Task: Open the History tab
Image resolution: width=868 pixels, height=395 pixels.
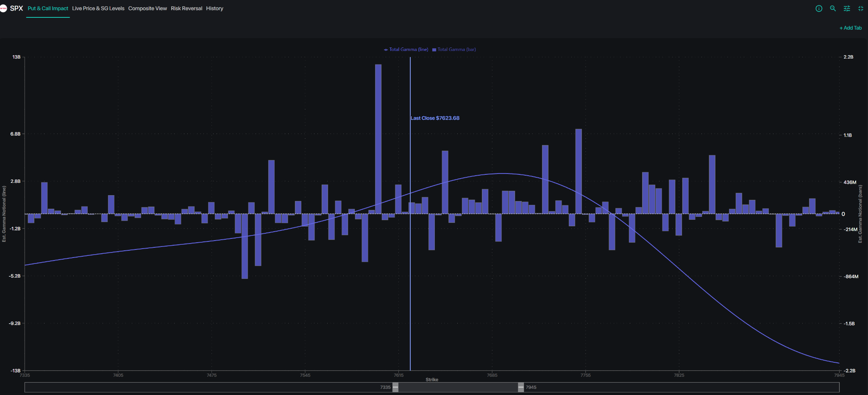Action: 214,8
